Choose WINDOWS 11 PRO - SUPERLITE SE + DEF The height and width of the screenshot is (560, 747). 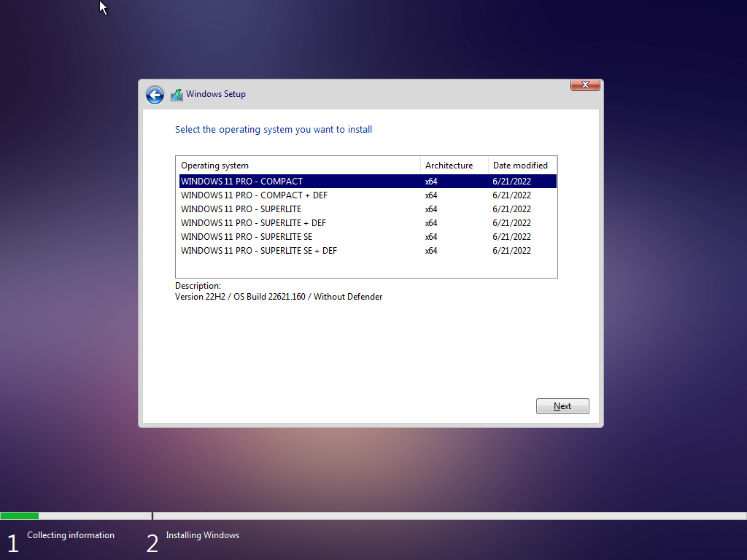[x=259, y=251]
